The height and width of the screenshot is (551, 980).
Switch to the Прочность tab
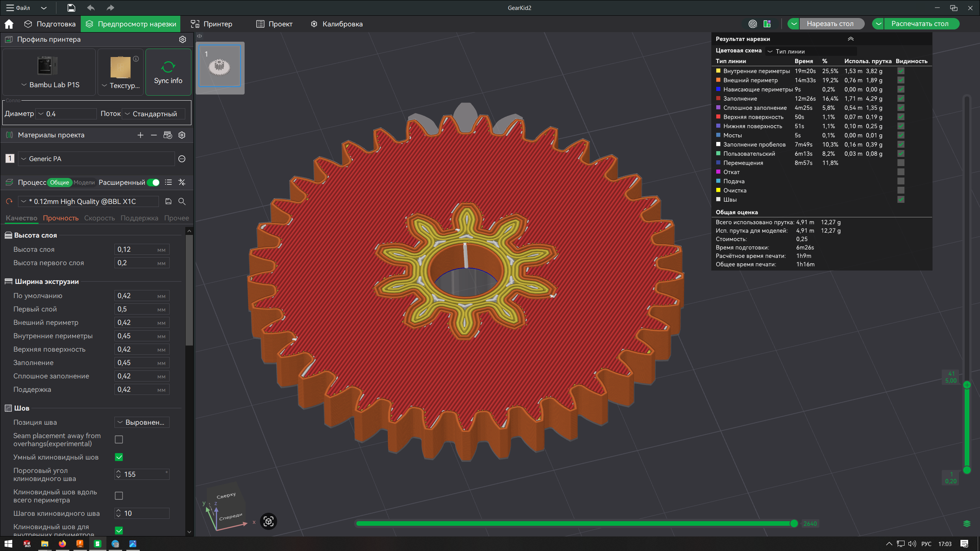(60, 218)
